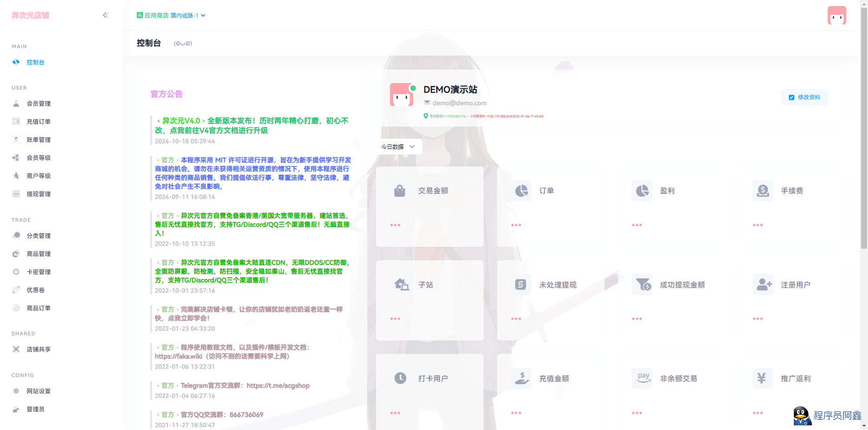The height and width of the screenshot is (430, 868).
Task: Select 网站设置 in the CONFIG section
Action: pos(38,391)
